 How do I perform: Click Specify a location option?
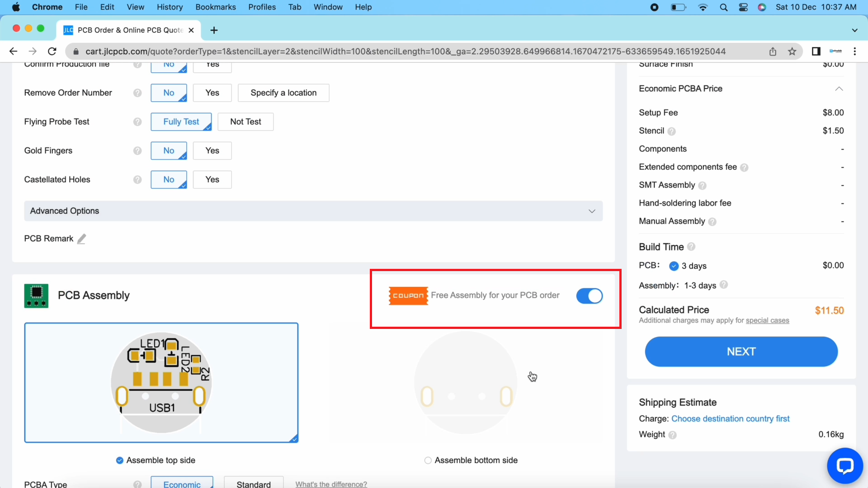coord(283,93)
